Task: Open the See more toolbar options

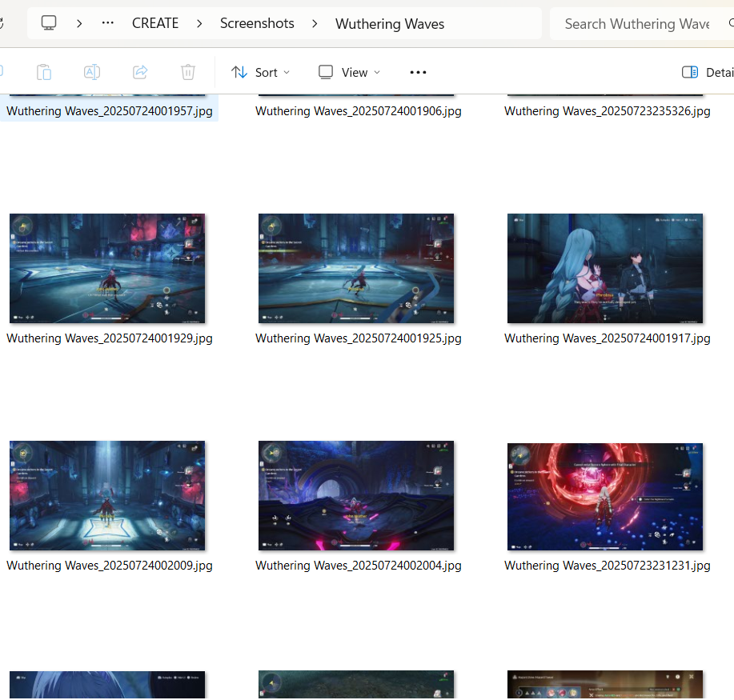Action: tap(418, 72)
